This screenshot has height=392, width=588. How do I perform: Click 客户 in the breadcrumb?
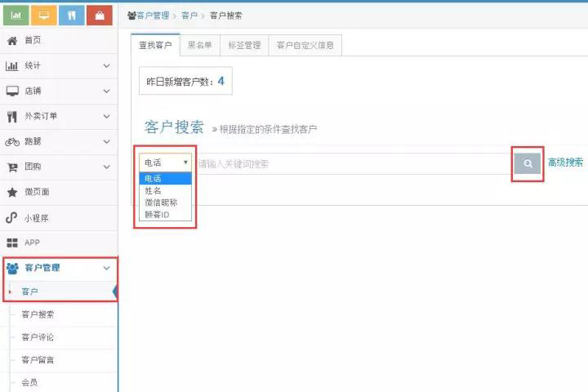[x=189, y=16]
